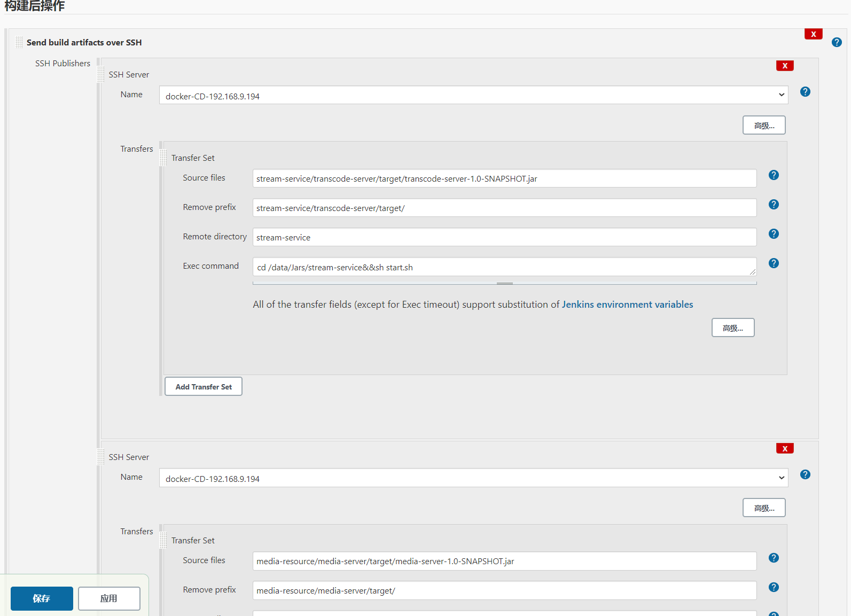Remove the second SSH Server block
The width and height of the screenshot is (851, 616).
tap(785, 448)
